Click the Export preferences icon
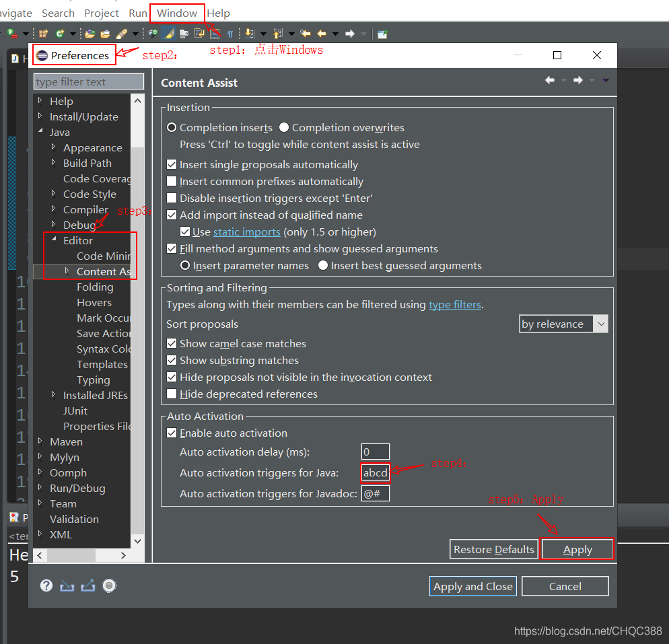This screenshot has width=669, height=644. click(x=88, y=586)
